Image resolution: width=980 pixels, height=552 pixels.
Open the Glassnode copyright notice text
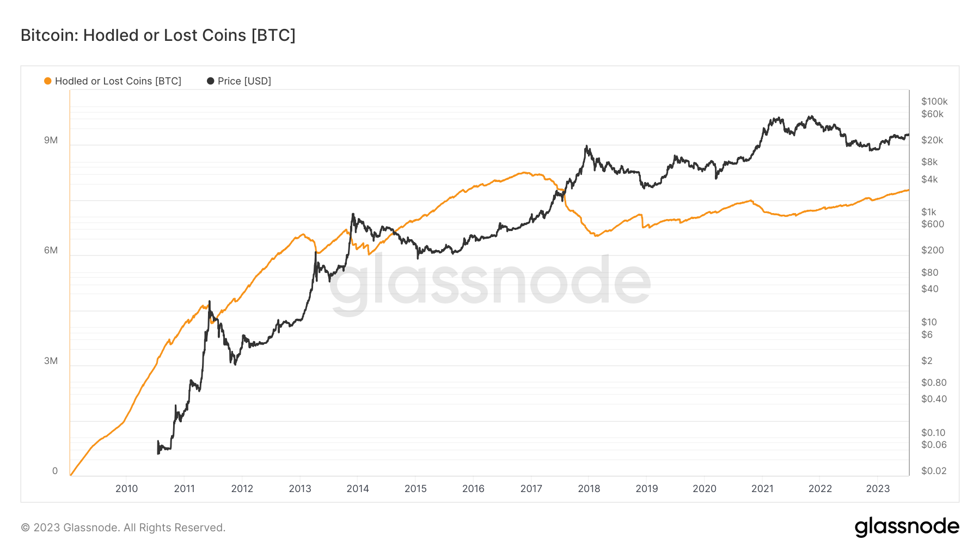point(123,527)
